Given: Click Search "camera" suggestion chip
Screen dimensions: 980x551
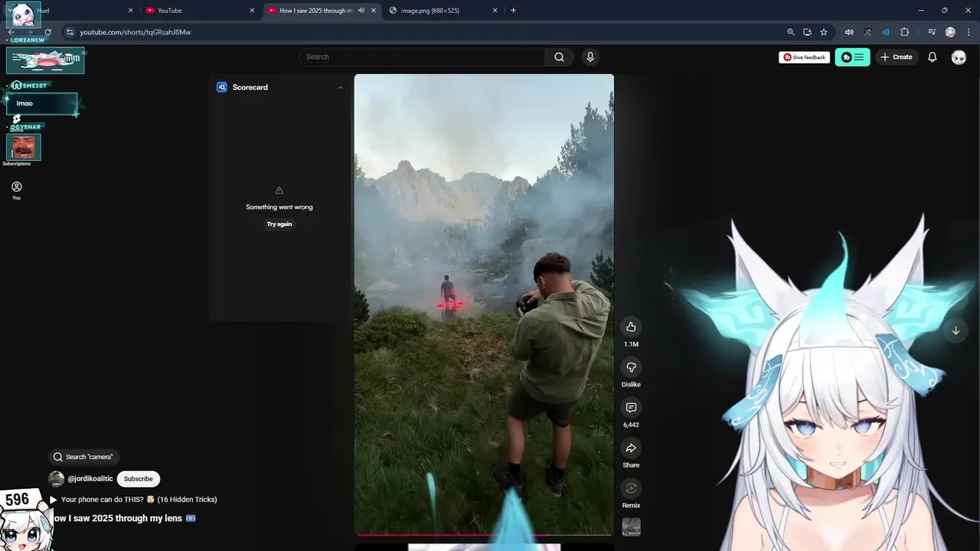Looking at the screenshot, I should (84, 457).
